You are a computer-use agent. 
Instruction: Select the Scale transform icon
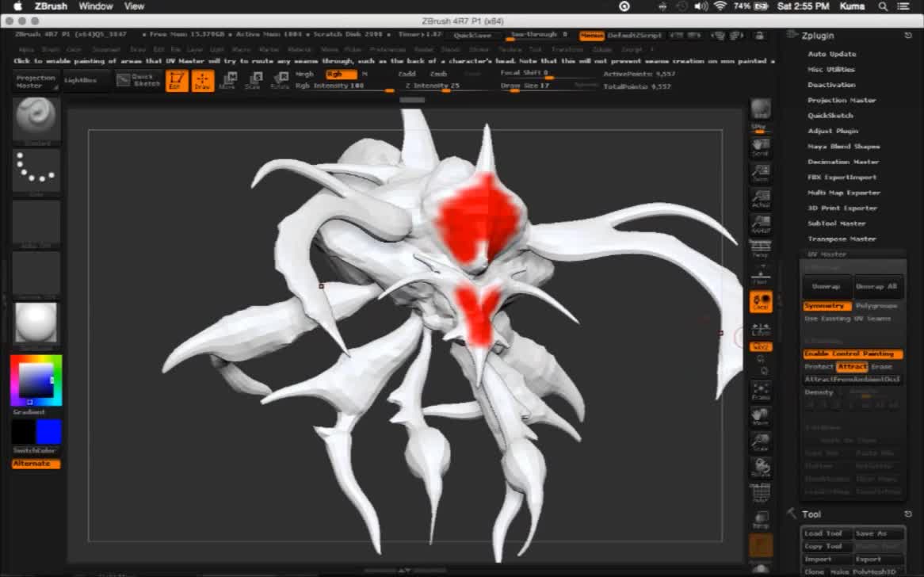tap(254, 81)
